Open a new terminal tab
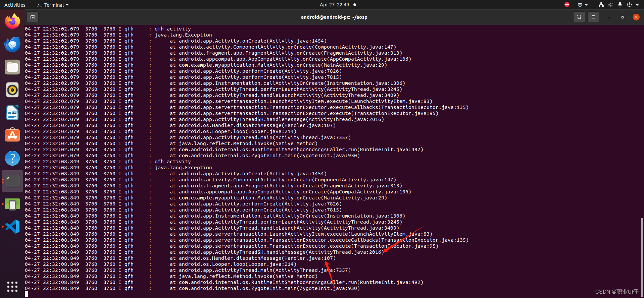 tap(33, 17)
